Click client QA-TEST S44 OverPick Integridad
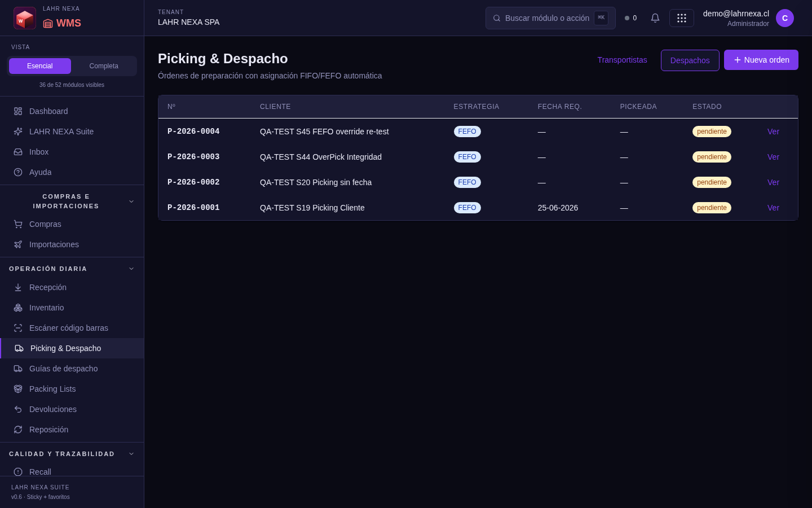Image resolution: width=812 pixels, height=508 pixels. click(321, 157)
